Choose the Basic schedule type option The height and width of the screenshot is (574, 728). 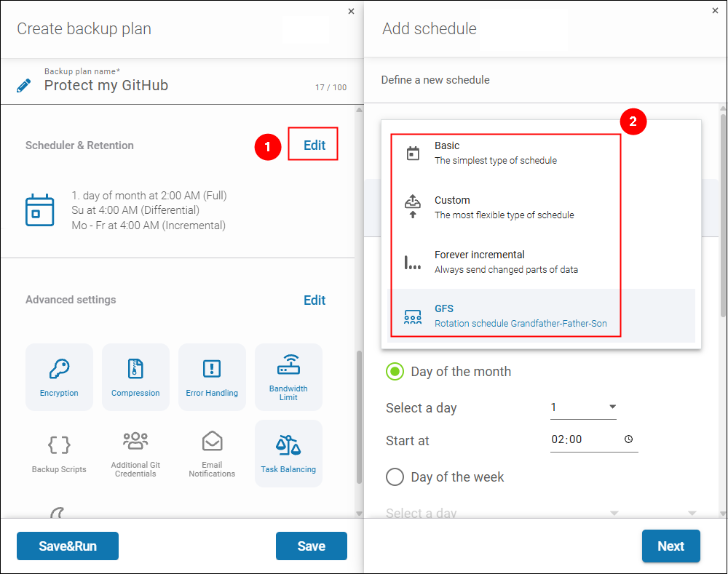point(541,153)
